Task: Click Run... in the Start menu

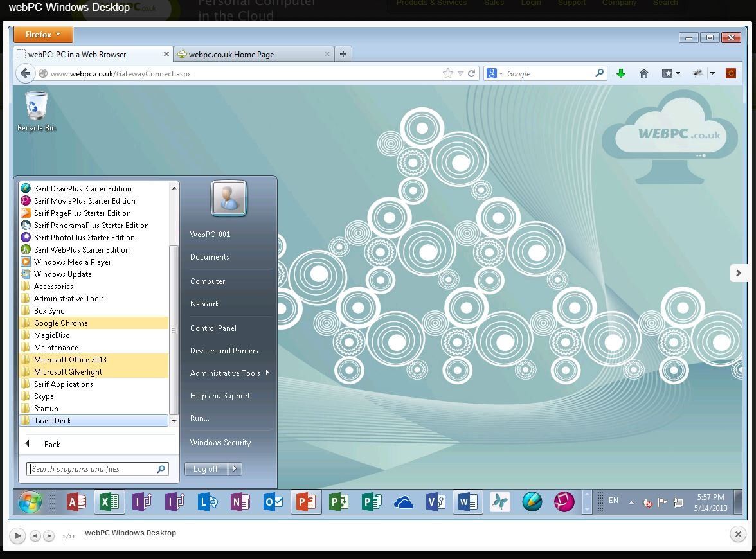Action: tap(199, 418)
